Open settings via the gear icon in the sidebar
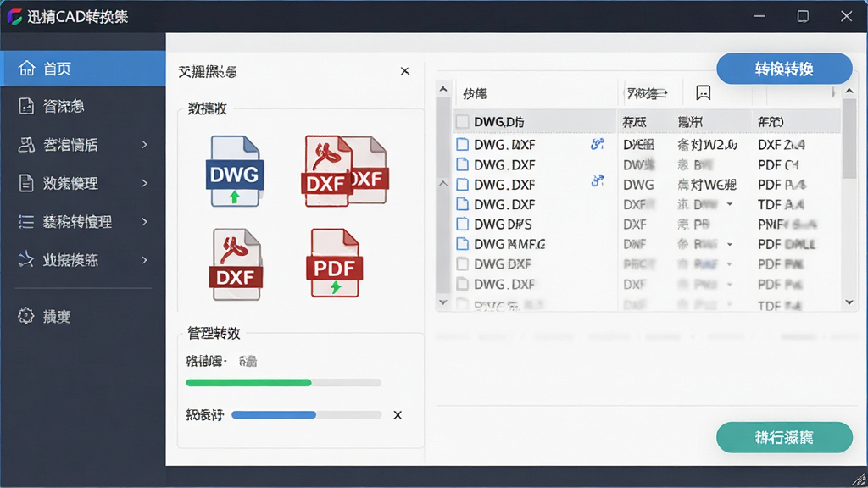868x488 pixels. pos(26,316)
